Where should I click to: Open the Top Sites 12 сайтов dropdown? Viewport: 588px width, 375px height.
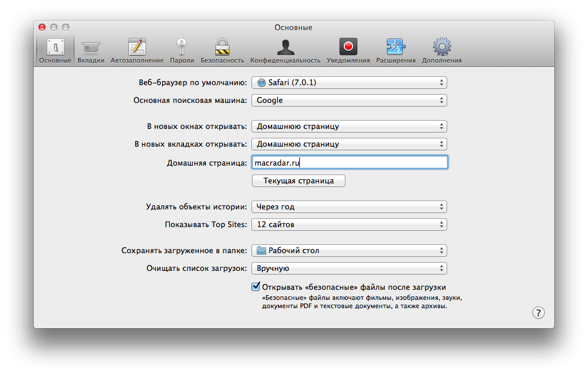349,225
